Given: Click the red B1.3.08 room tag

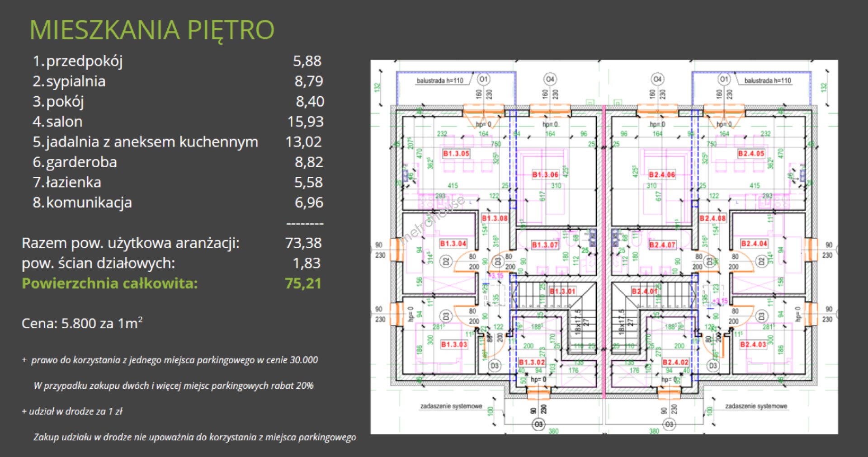Looking at the screenshot, I should [x=495, y=218].
